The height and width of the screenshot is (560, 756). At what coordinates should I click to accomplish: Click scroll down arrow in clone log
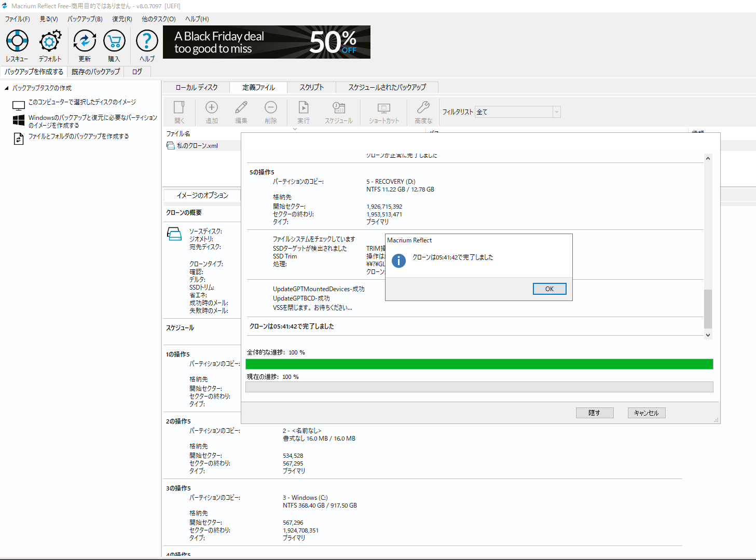coord(708,335)
